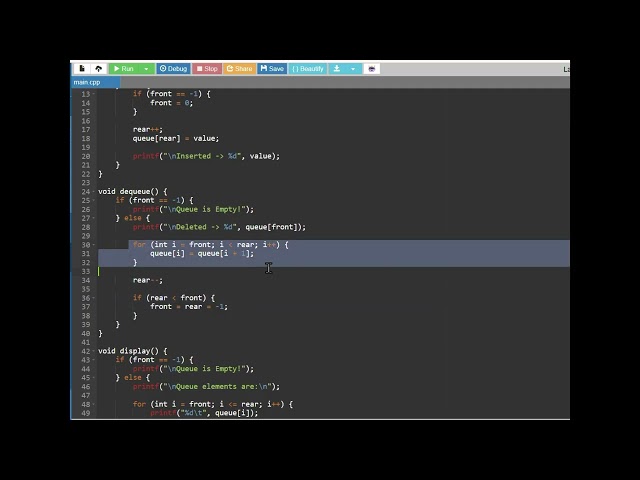
Task: Click line number 33 in the gutter
Action: pyautogui.click(x=86, y=271)
